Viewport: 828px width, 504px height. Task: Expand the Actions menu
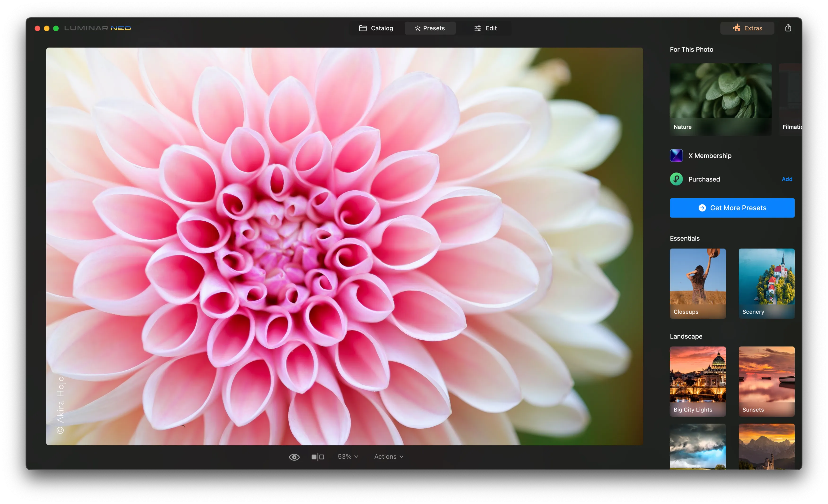388,457
